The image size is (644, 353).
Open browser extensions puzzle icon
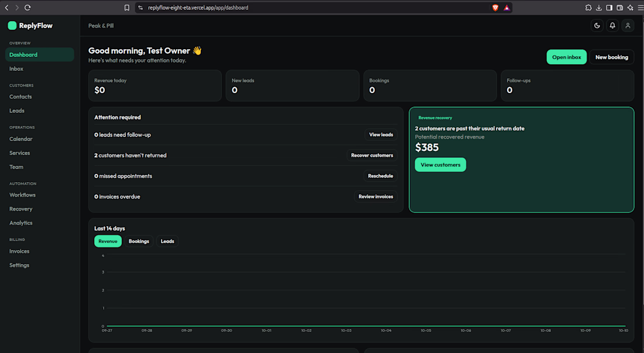[x=588, y=8]
